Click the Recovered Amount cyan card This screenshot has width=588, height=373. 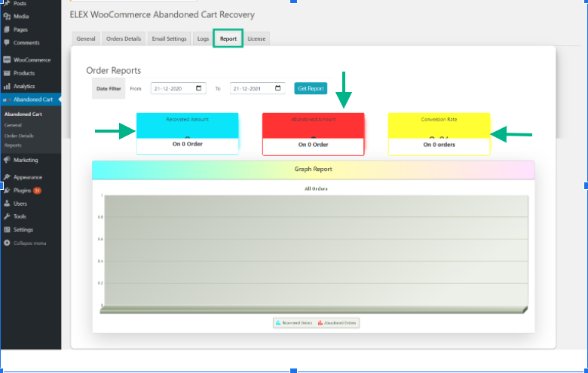[x=188, y=134]
